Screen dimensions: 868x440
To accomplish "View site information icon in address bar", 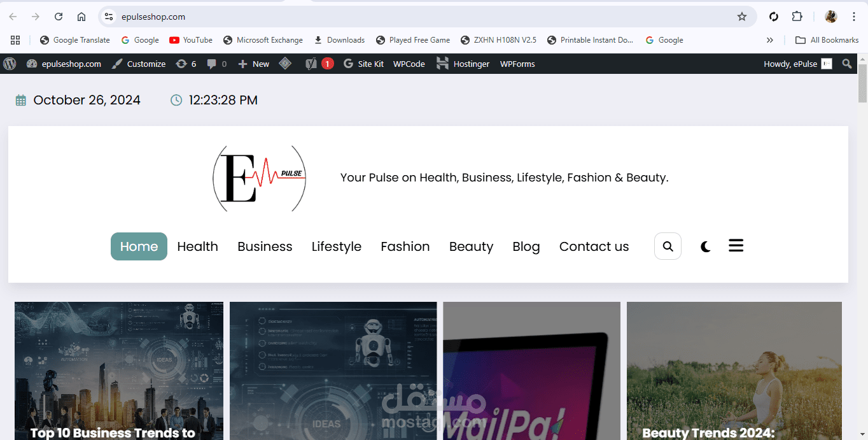I will (109, 17).
